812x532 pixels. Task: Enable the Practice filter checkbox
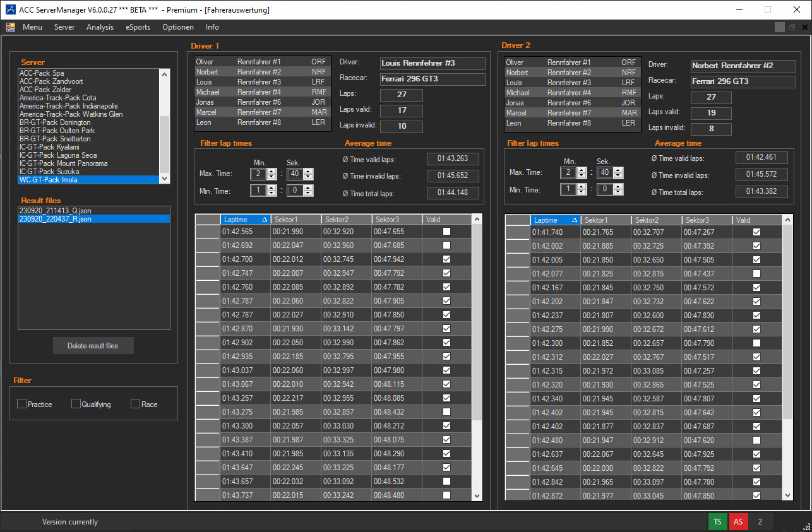(22, 404)
